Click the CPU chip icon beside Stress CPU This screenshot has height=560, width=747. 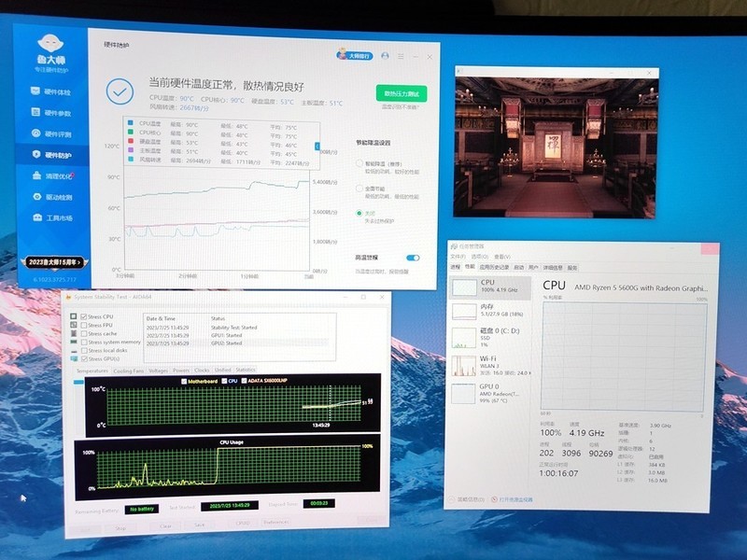[74, 316]
